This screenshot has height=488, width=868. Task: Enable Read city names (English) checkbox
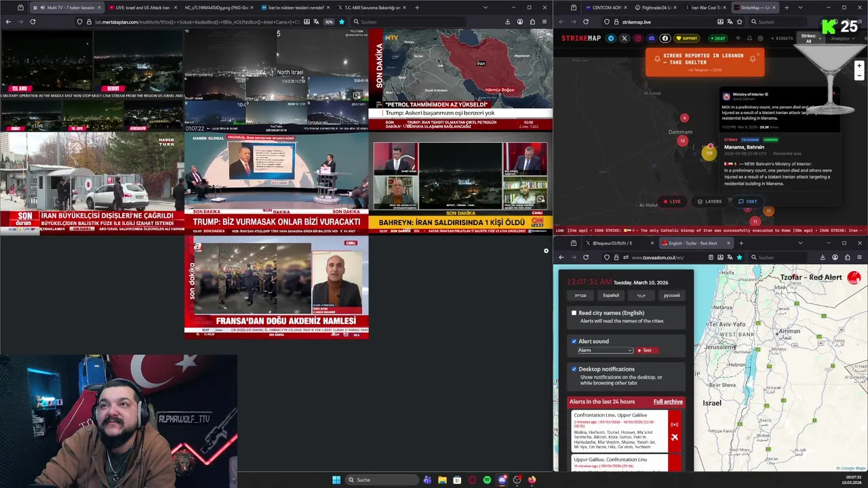coord(574,313)
